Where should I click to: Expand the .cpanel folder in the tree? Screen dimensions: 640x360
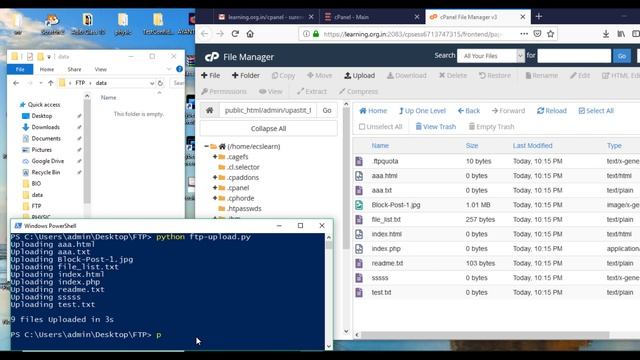point(215,188)
